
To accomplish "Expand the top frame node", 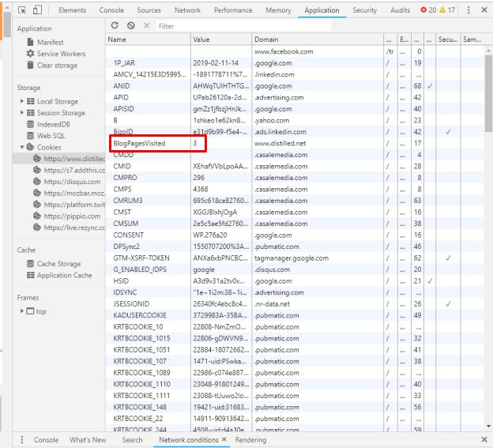I will [x=22, y=311].
